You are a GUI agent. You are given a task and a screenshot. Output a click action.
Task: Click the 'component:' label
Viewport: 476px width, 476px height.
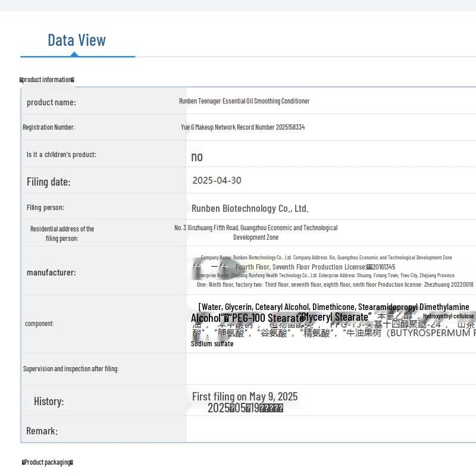click(39, 324)
